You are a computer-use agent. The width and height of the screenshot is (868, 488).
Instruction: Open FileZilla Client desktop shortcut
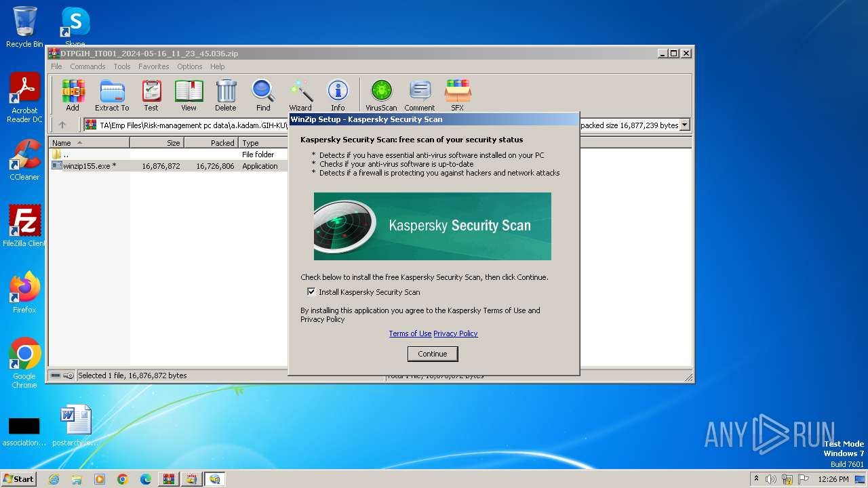(24, 226)
